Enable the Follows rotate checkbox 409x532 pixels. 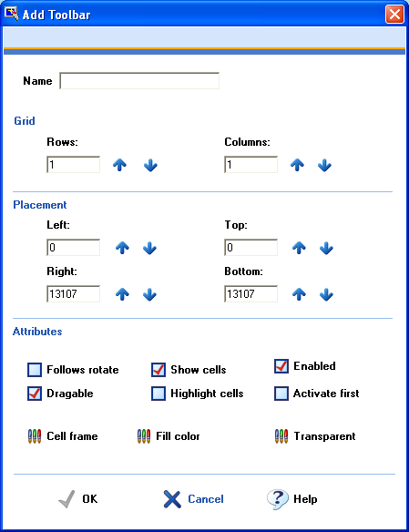35,370
